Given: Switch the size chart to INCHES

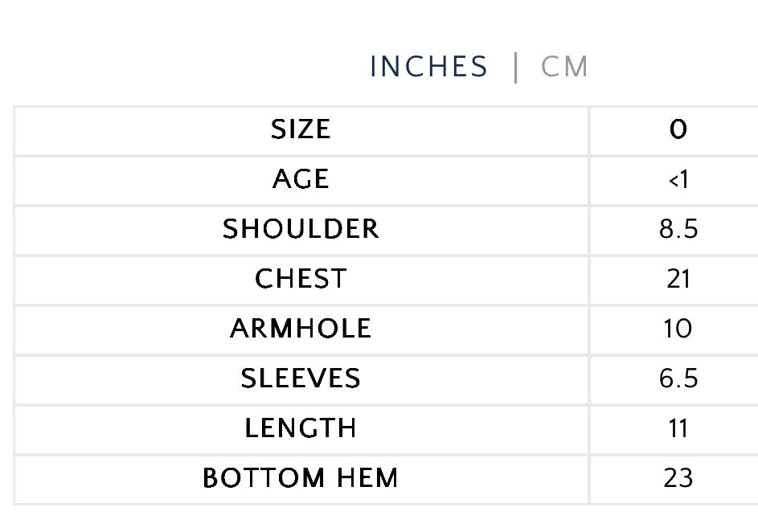Looking at the screenshot, I should pos(428,68).
